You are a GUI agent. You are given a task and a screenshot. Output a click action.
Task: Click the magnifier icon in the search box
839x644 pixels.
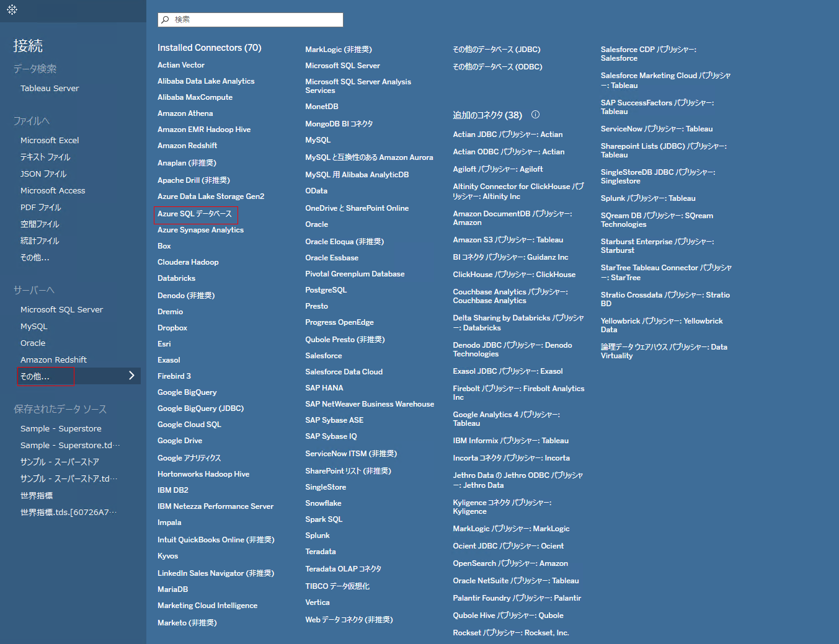(x=165, y=20)
